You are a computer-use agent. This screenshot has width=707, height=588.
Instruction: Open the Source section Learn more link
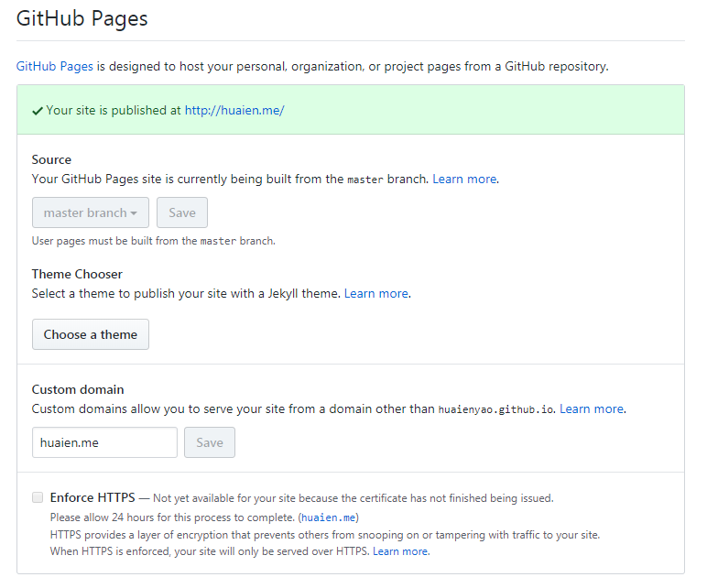click(x=465, y=179)
